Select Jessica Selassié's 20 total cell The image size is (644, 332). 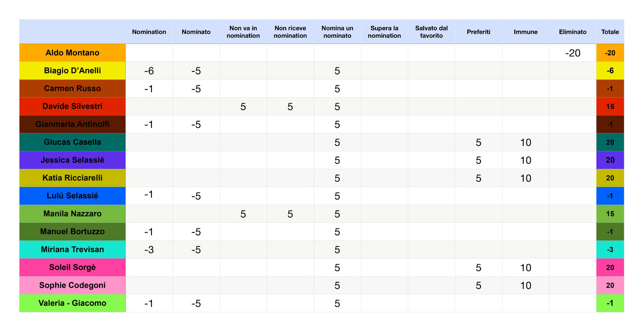click(610, 160)
